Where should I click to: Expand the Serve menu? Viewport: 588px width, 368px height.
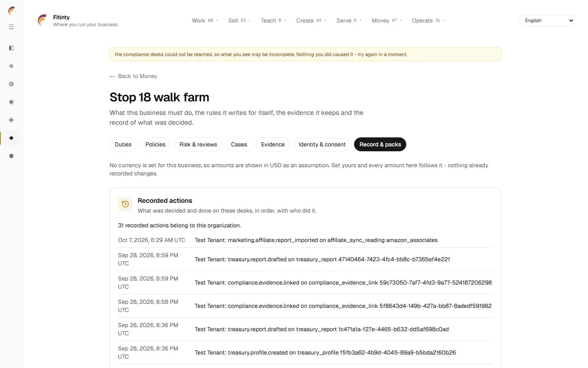click(x=349, y=20)
